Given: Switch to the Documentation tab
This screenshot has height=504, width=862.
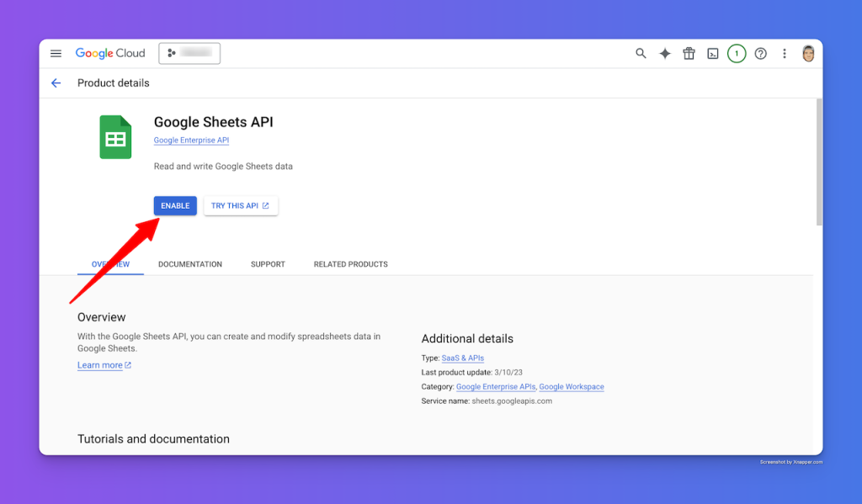Looking at the screenshot, I should pyautogui.click(x=190, y=264).
